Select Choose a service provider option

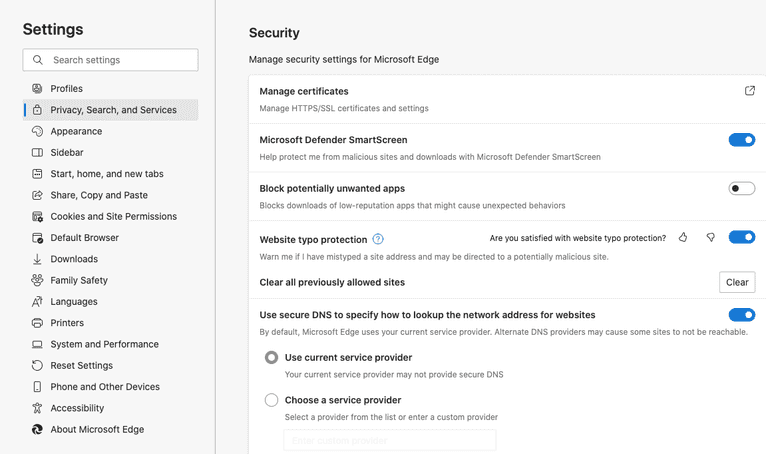click(271, 400)
